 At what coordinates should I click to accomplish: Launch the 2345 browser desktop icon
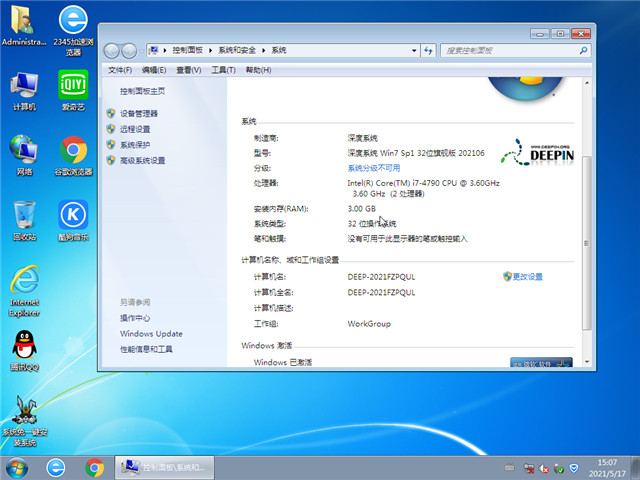pos(73,31)
